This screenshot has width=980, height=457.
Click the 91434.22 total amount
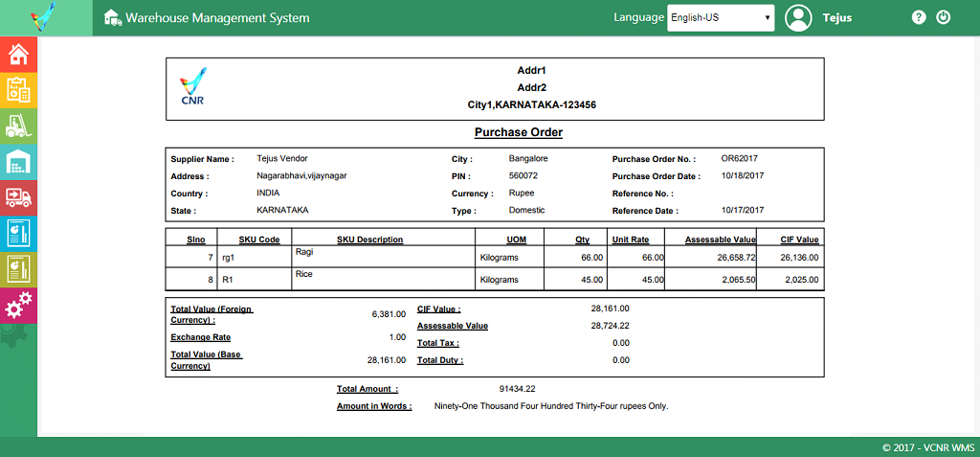[517, 389]
